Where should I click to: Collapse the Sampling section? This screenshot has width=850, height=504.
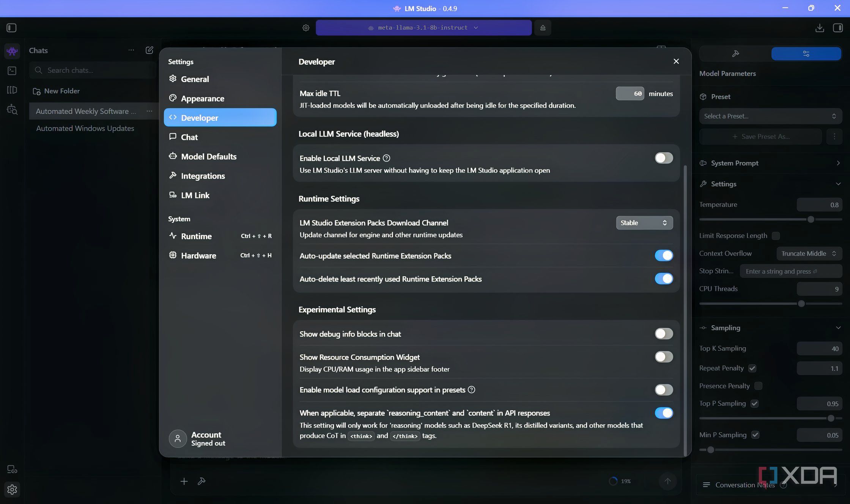click(x=770, y=328)
